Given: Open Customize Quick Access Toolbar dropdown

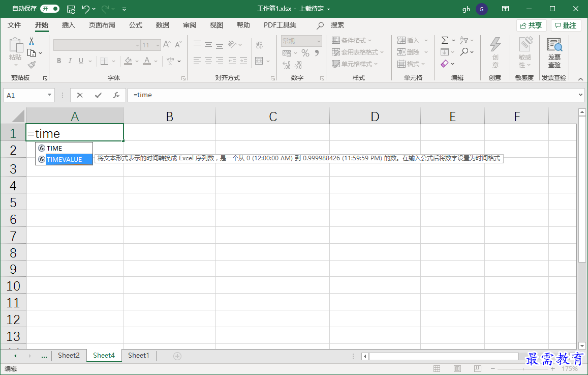Looking at the screenshot, I should pos(124,9).
